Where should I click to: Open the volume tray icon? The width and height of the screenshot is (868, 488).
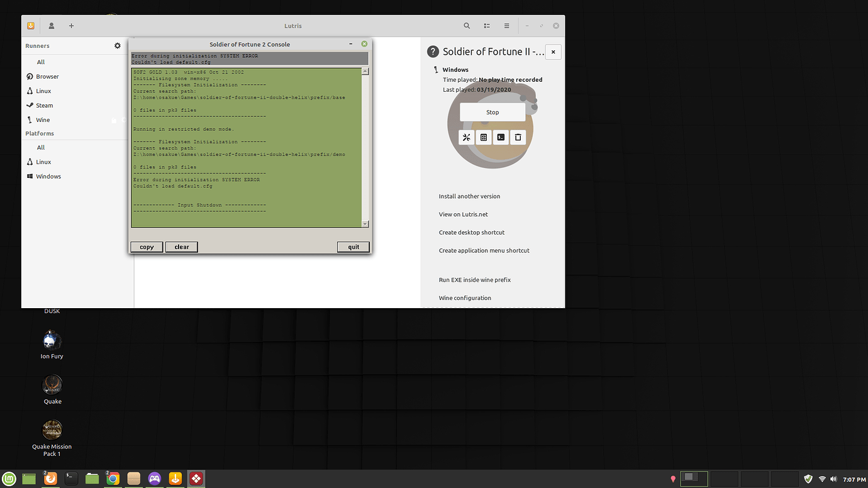click(x=833, y=479)
